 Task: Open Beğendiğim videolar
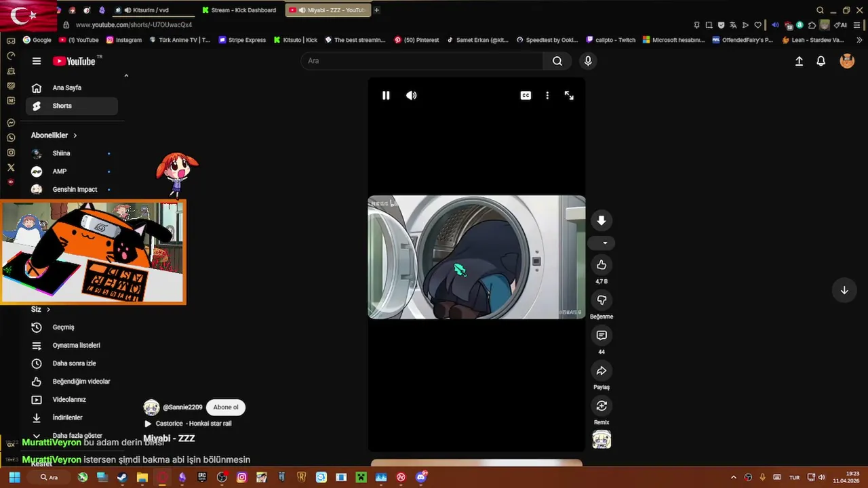72,382
